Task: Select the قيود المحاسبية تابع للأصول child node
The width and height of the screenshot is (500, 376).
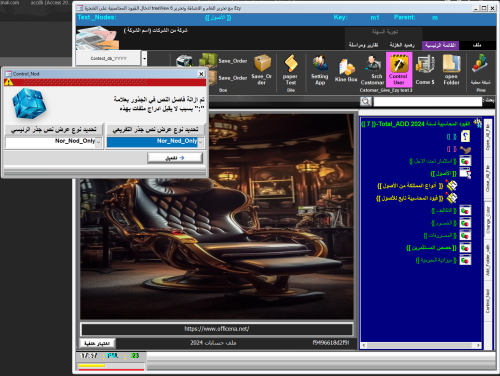Action: 409,198
